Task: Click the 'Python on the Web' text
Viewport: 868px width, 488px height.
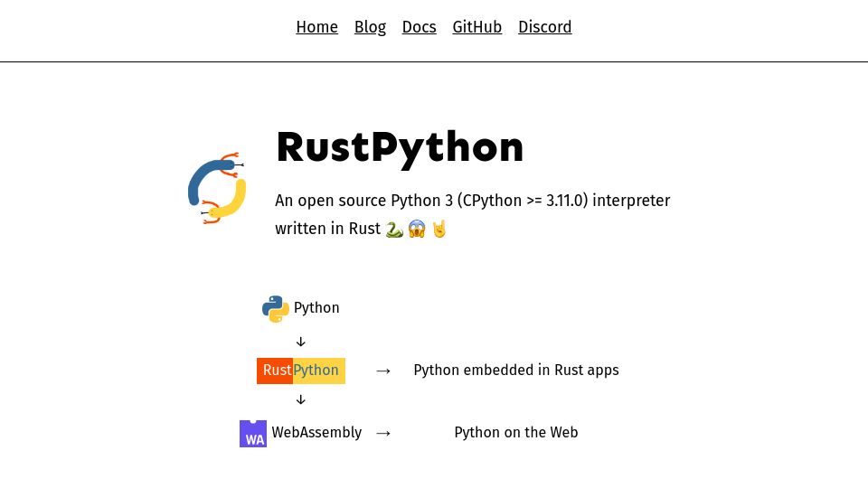Action: [x=516, y=433]
